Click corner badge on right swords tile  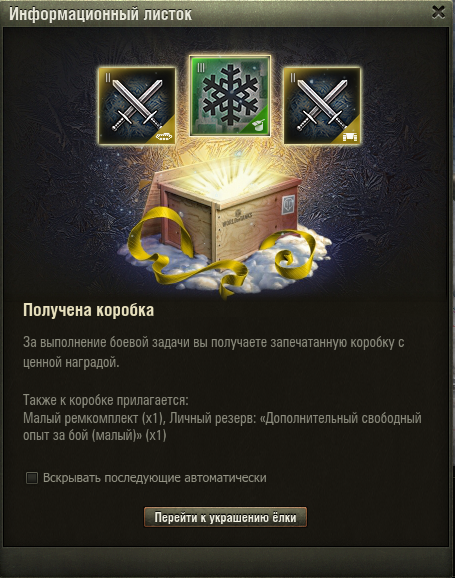350,136
